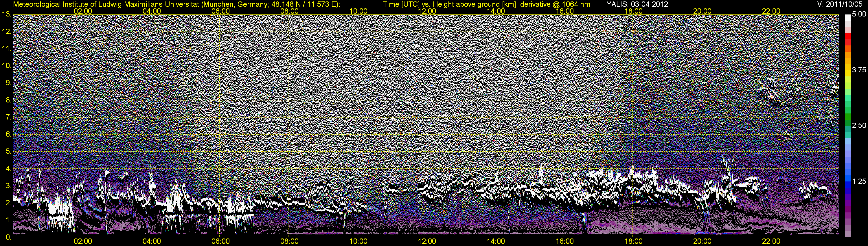This screenshot has width=868, height=246.
Task: Pick the yellow segment of the colorbar
Action: click(x=847, y=74)
